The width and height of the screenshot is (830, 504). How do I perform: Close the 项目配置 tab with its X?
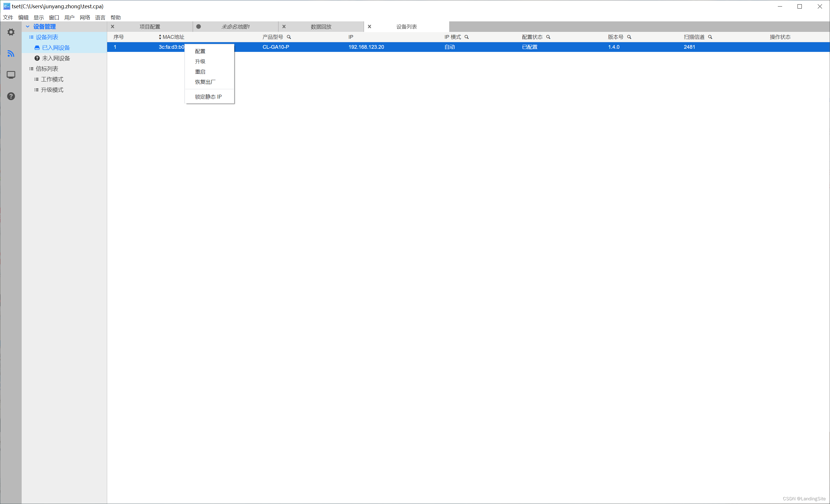(113, 27)
